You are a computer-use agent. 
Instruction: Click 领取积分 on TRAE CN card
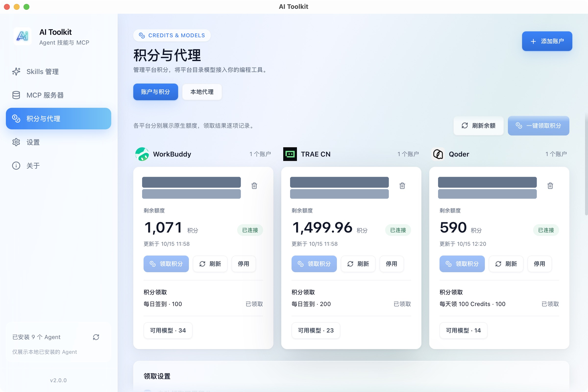pyautogui.click(x=314, y=264)
